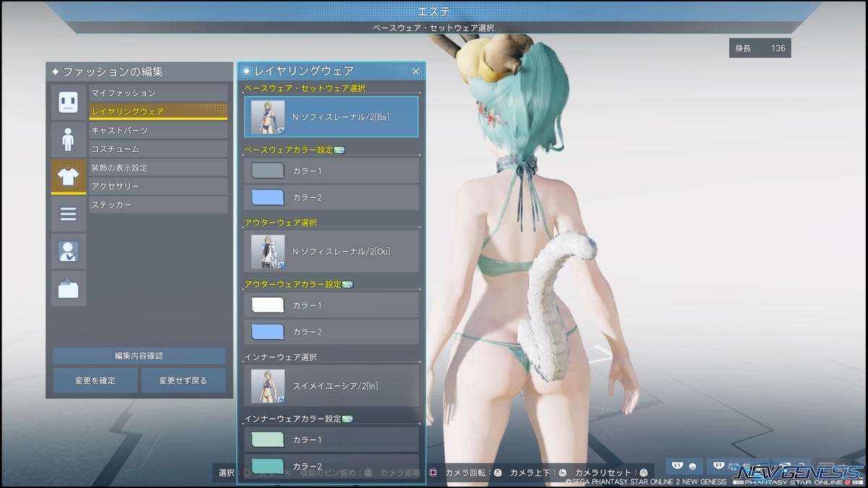Pick basewear カラー1 gray swatch

[268, 171]
